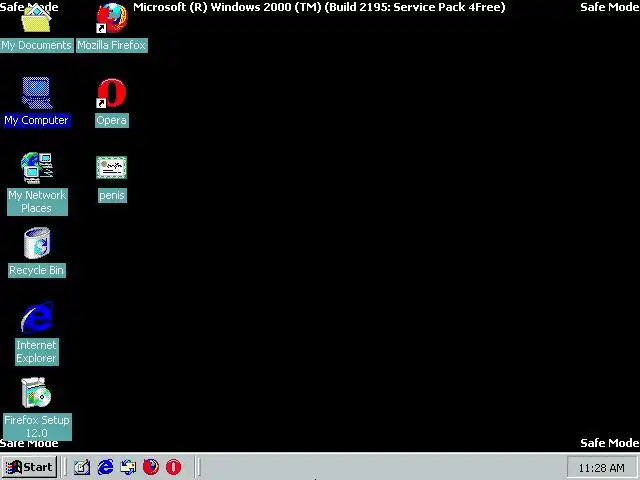Open the Start menu
The width and height of the screenshot is (640, 480).
pyautogui.click(x=29, y=467)
